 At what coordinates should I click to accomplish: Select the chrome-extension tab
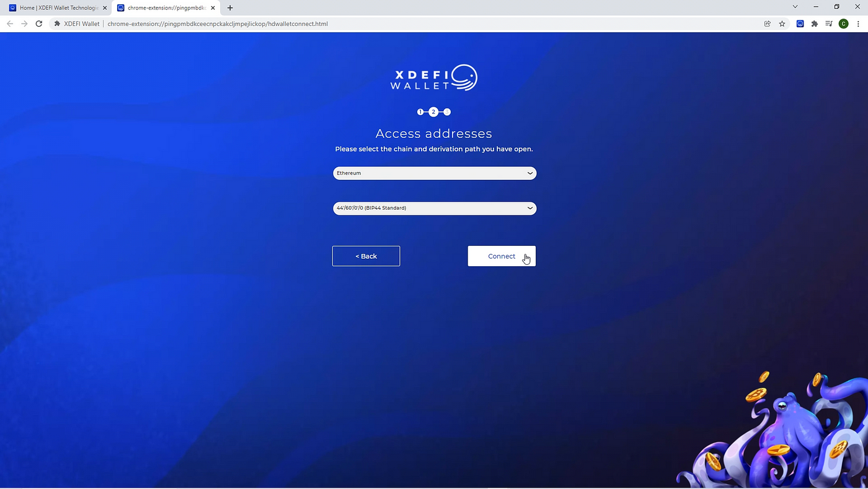pyautogui.click(x=164, y=8)
